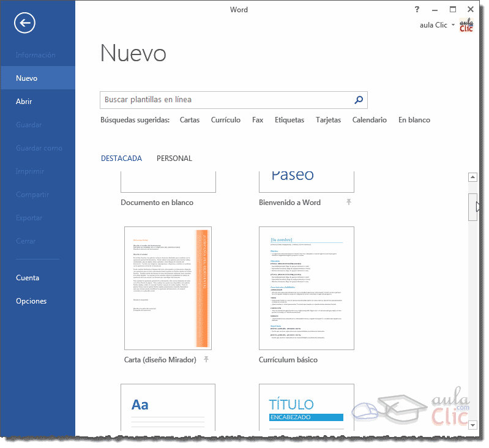489x448 pixels.
Task: Pin the Carta (diseño Mirador) template
Action: point(206,359)
